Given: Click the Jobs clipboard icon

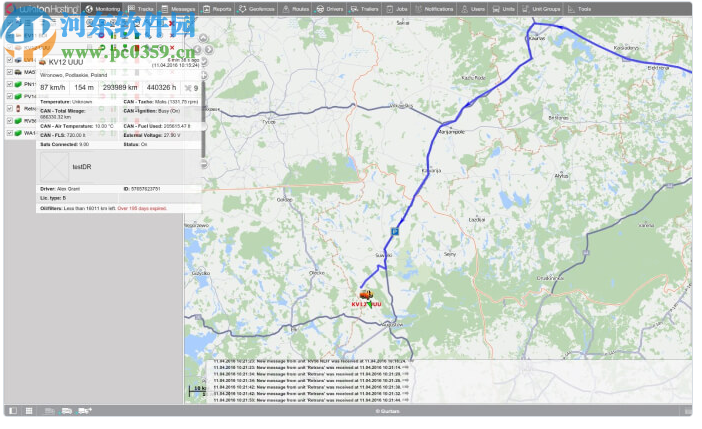Looking at the screenshot, I should coord(390,9).
